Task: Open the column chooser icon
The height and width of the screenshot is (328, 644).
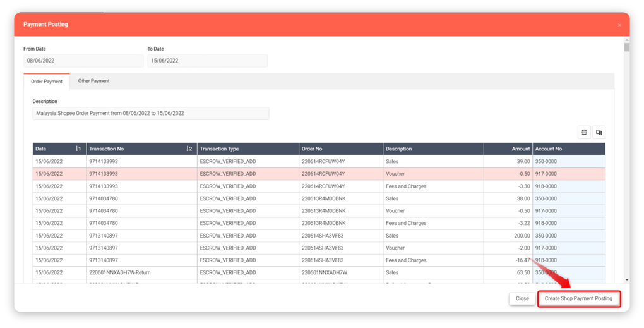Action: pos(599,132)
